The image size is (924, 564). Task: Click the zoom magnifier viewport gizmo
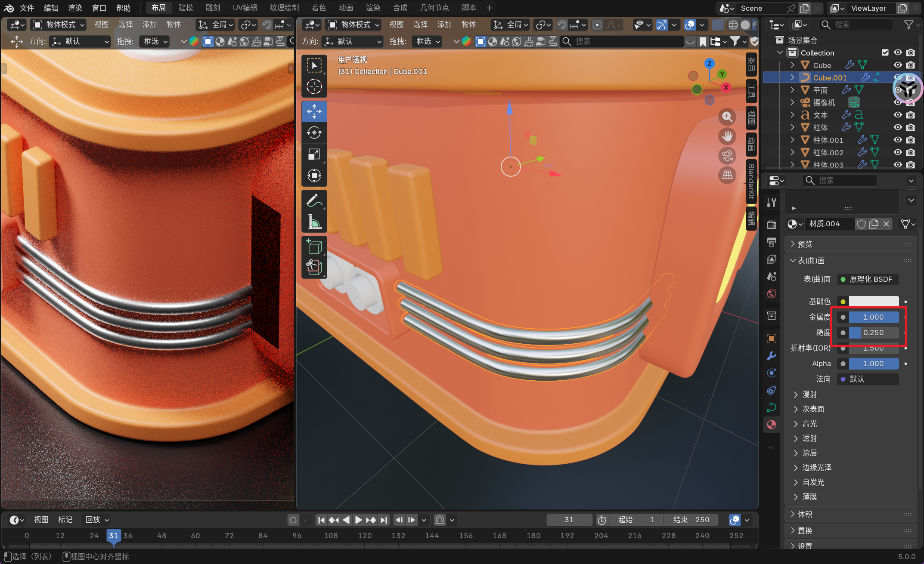point(727,117)
